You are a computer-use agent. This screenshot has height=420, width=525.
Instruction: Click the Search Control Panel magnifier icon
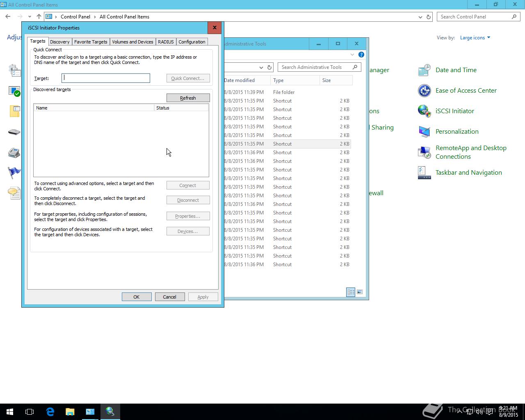tap(514, 17)
